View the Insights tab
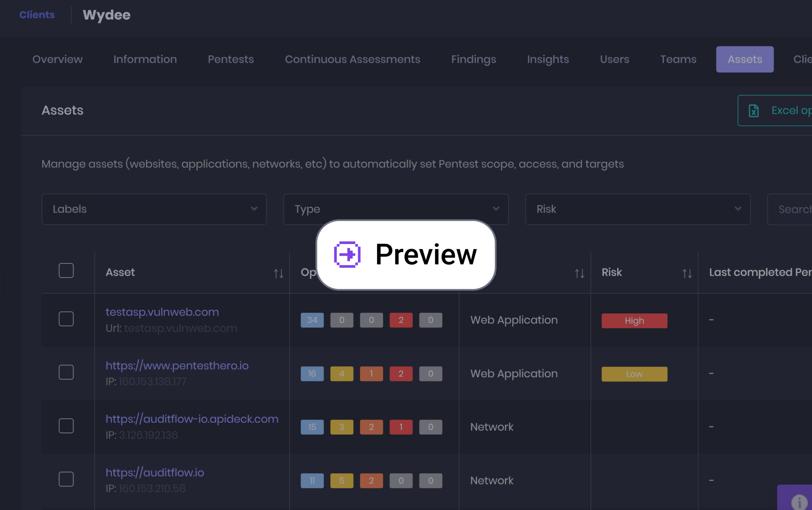The width and height of the screenshot is (812, 510). pyautogui.click(x=548, y=59)
